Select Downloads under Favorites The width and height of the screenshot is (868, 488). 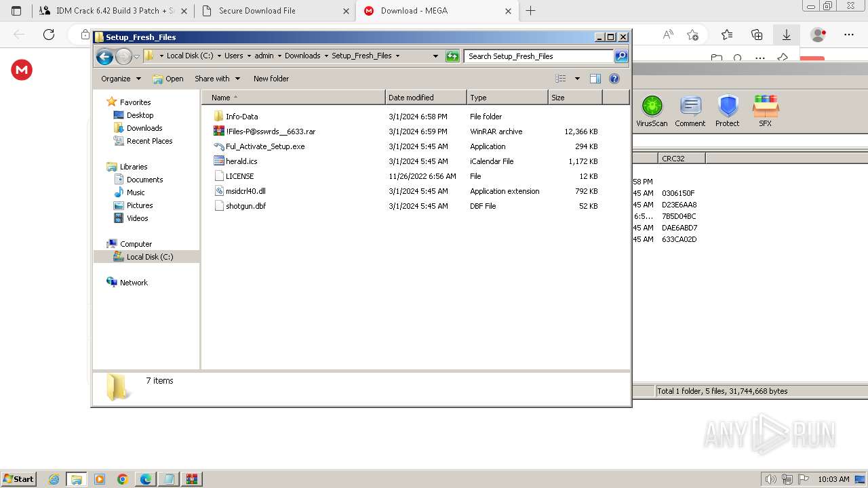[x=144, y=128]
